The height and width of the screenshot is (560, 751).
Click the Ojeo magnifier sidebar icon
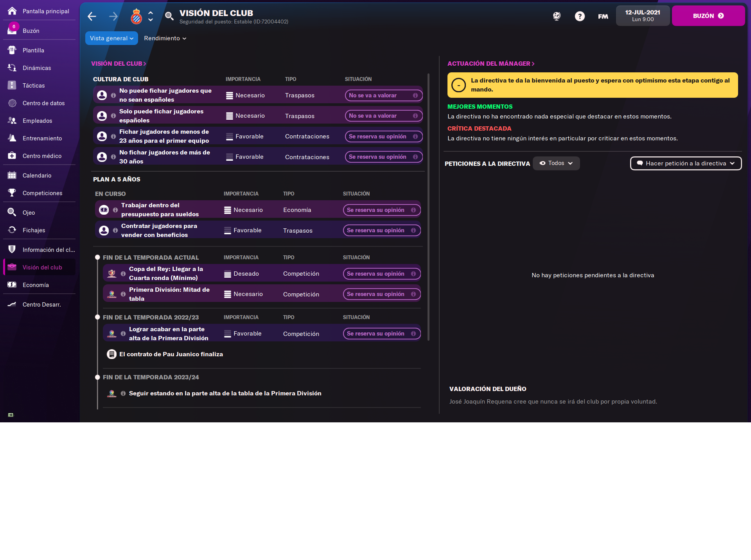coord(12,212)
